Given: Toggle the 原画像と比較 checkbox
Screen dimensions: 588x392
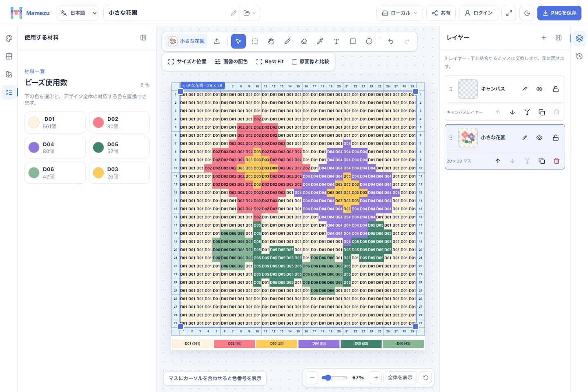Looking at the screenshot, I should [x=294, y=62].
